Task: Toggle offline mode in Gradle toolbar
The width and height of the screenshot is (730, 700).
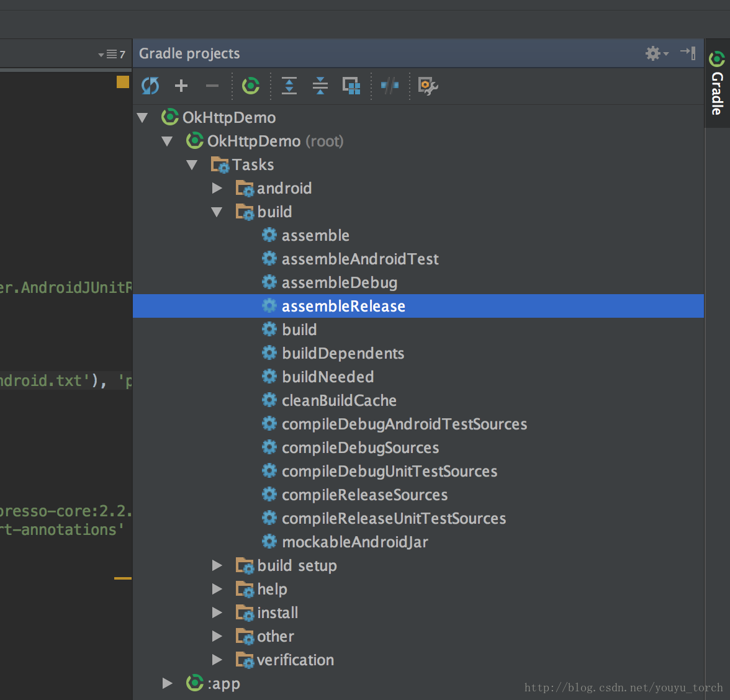Action: [390, 86]
